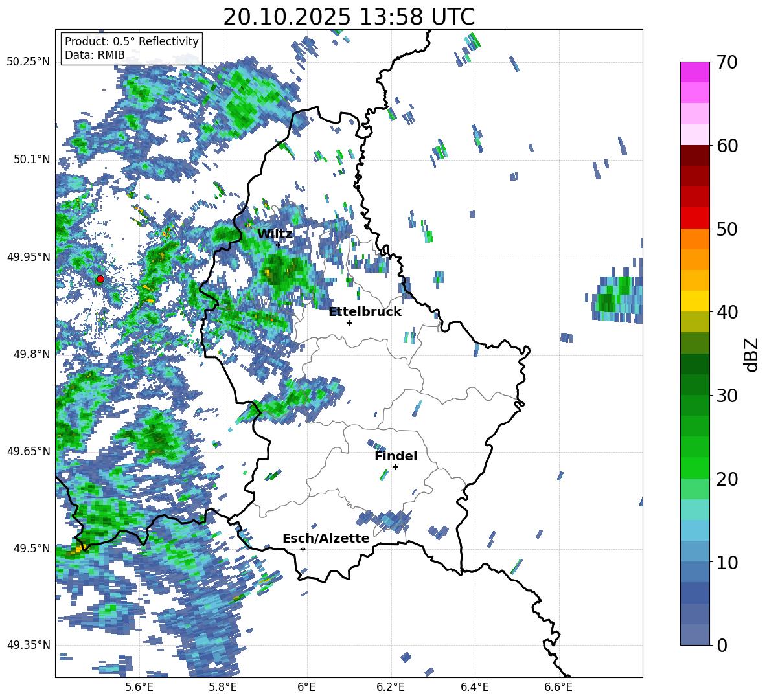Click the 'Data: RMIB' text

(x=95, y=55)
